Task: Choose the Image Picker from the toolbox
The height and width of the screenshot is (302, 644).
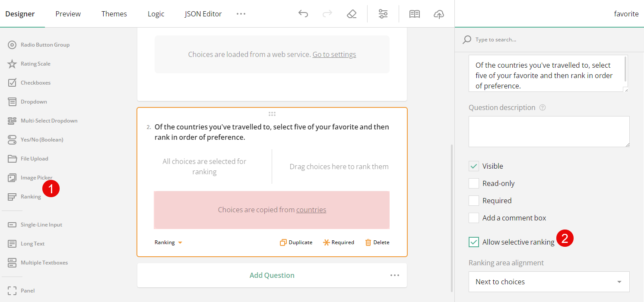Action: (x=36, y=177)
